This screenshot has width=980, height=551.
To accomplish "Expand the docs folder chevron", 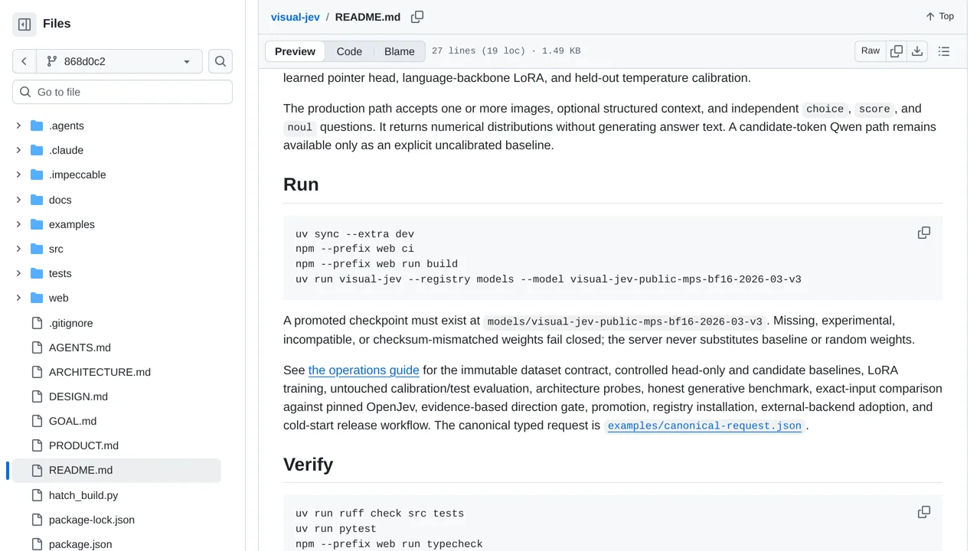I will pyautogui.click(x=18, y=200).
